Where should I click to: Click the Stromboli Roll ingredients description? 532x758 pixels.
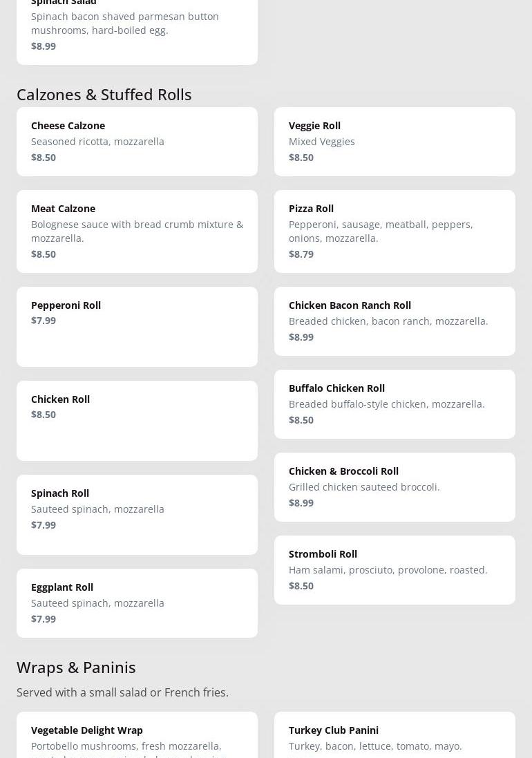pos(388,570)
